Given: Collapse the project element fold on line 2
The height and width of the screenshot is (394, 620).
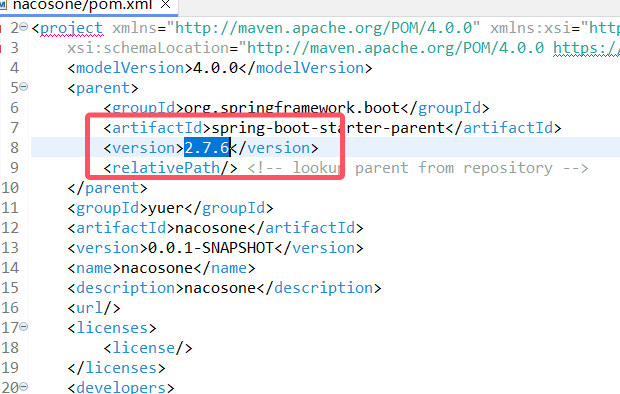Looking at the screenshot, I should 24,27.
